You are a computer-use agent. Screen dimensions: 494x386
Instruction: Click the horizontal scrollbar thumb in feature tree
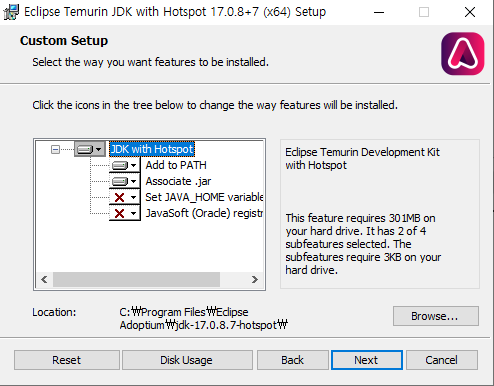(x=136, y=279)
